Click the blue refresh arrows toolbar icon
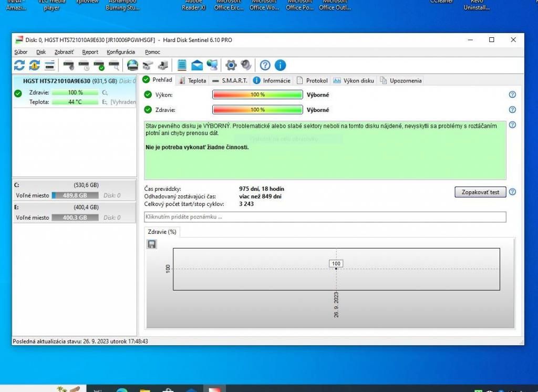Image resolution: width=538 pixels, height=392 pixels. point(19,65)
